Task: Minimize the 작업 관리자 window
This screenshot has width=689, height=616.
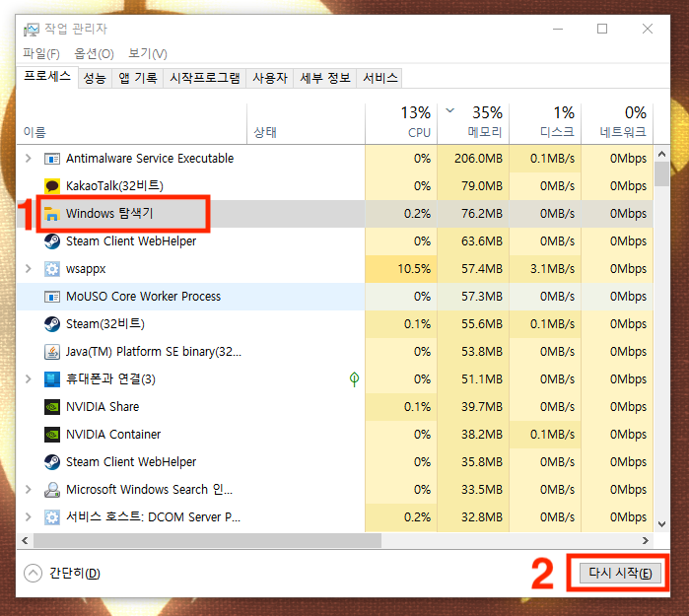Action: click(558, 30)
